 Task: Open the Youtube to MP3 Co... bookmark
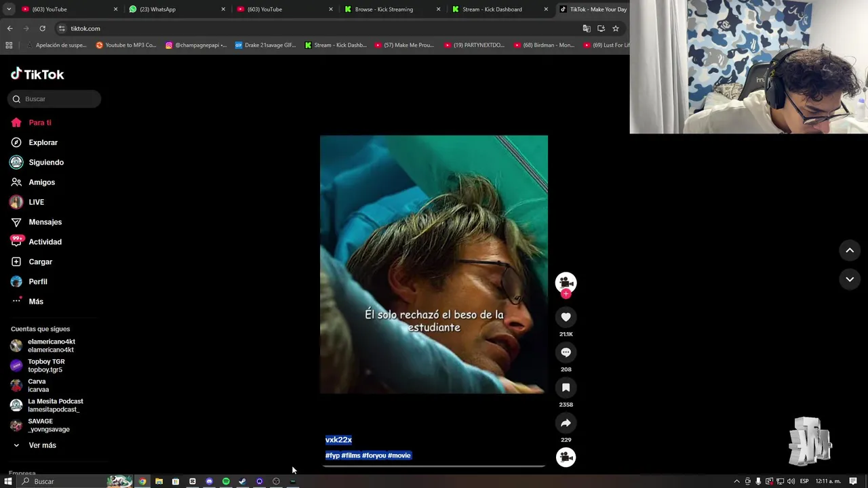tap(126, 45)
